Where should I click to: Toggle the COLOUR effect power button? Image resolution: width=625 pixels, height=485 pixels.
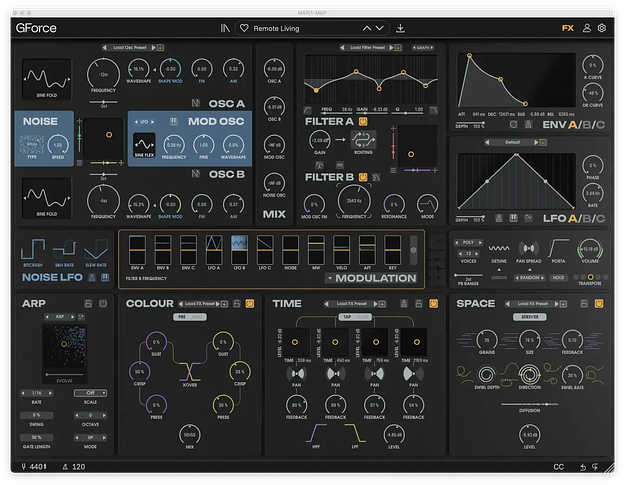[250, 304]
